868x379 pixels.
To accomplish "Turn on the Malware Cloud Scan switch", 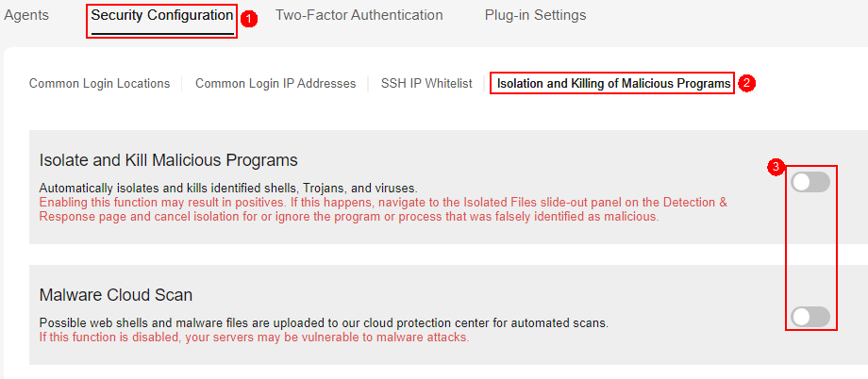I will pos(810,317).
